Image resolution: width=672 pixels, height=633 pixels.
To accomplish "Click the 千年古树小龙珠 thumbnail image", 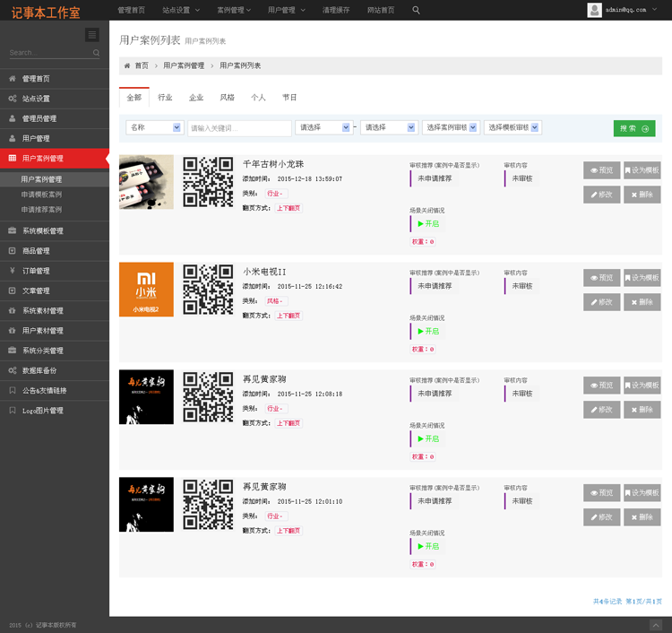I will point(146,182).
